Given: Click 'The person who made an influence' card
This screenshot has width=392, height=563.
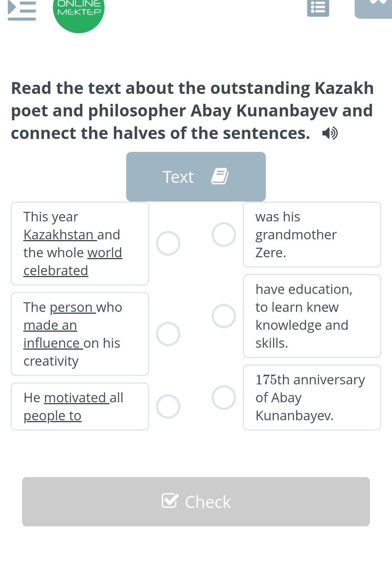Looking at the screenshot, I should [x=80, y=334].
